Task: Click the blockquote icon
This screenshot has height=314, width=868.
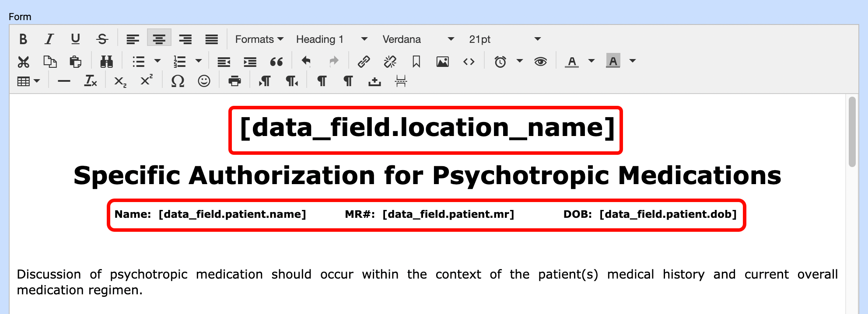Action: point(276,62)
